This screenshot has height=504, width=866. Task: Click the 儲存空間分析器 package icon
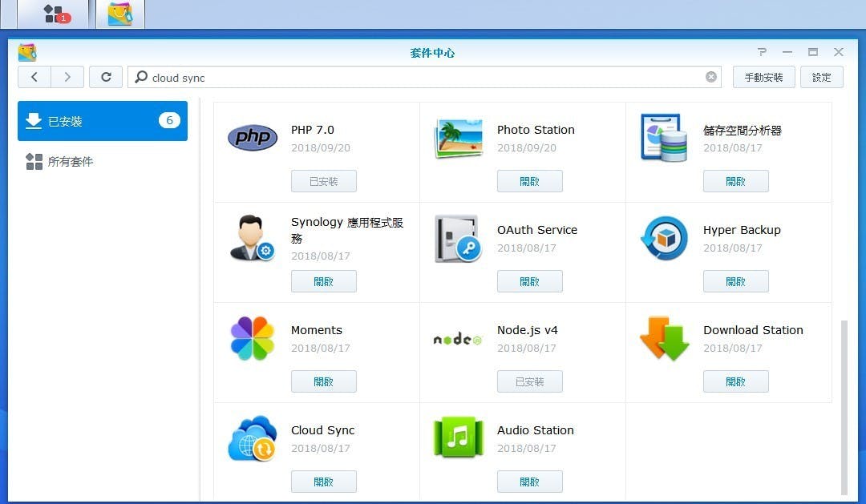click(x=664, y=138)
